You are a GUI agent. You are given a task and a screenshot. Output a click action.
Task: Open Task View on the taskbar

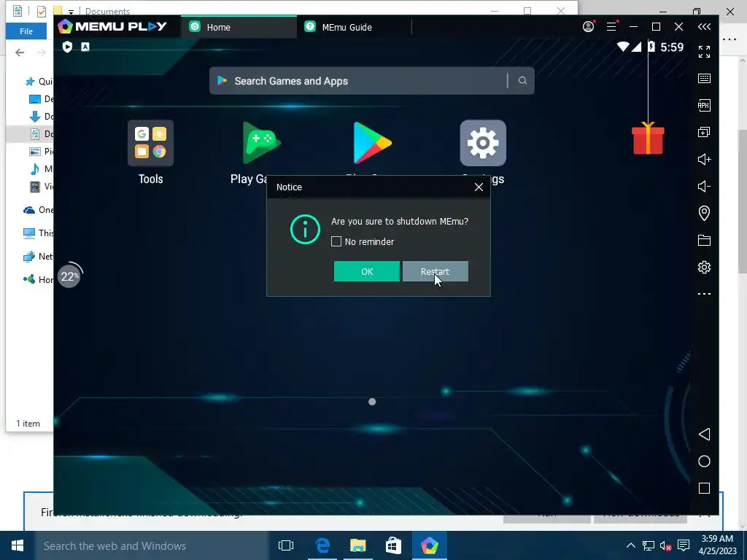(286, 545)
